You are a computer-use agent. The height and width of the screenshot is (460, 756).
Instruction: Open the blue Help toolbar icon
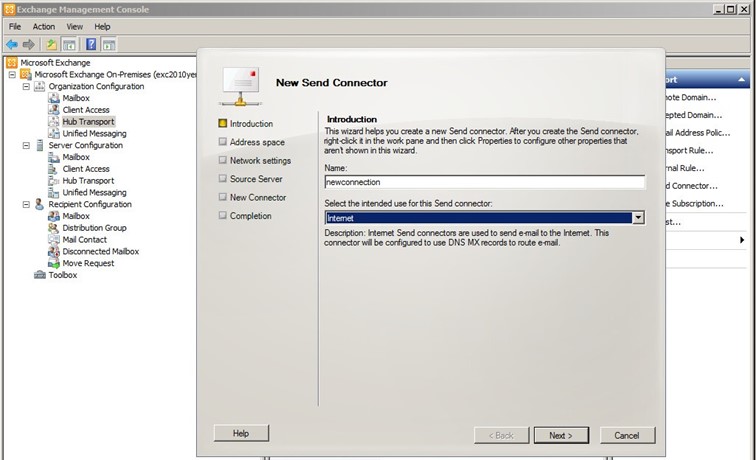click(x=91, y=45)
